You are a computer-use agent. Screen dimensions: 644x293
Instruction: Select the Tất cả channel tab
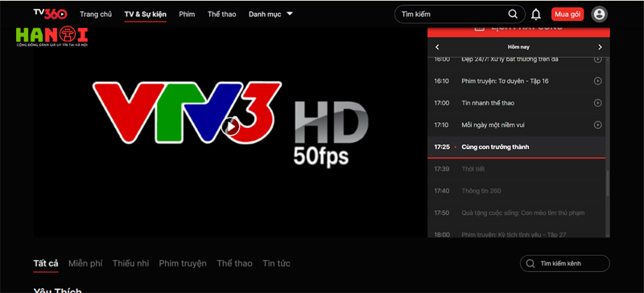click(x=46, y=263)
